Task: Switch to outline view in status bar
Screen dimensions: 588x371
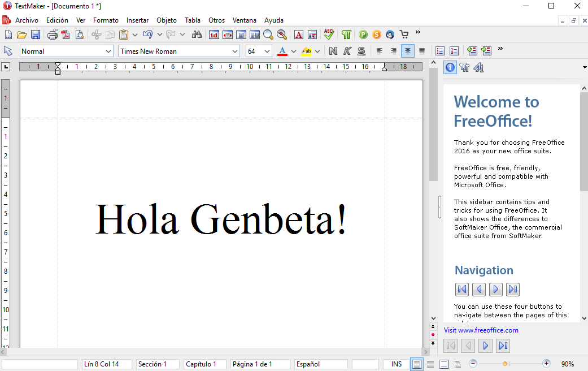Action: 457,364
